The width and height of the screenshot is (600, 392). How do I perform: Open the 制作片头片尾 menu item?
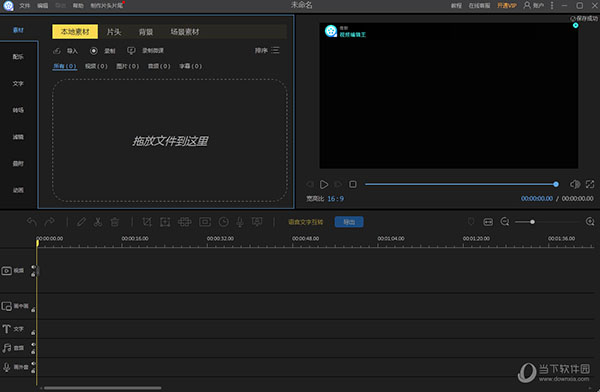tap(107, 5)
